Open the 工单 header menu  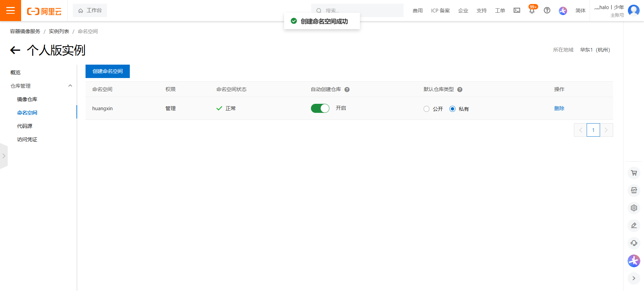point(500,11)
